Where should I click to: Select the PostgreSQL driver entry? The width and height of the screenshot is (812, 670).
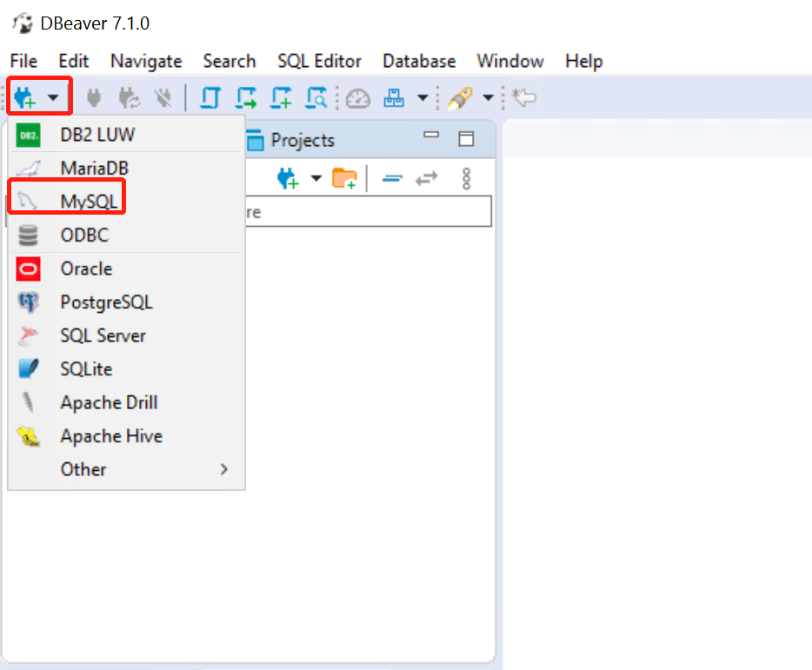click(104, 302)
